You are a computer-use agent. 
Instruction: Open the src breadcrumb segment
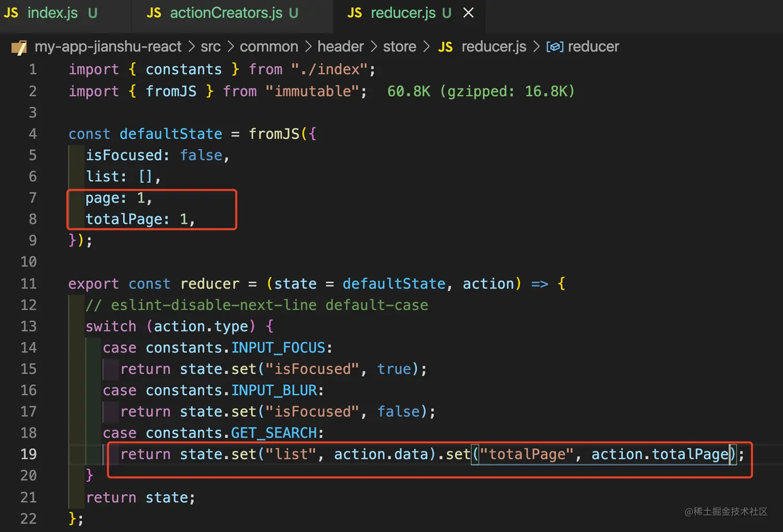point(211,47)
